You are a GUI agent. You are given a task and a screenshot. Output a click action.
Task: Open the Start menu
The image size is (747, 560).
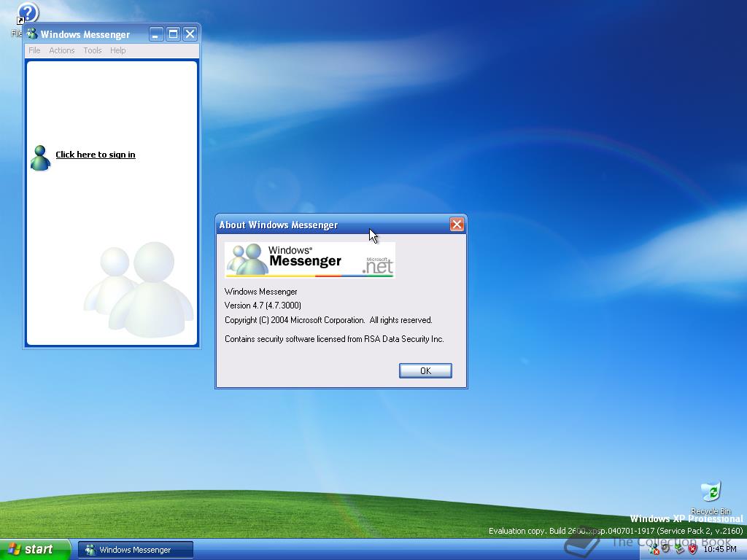(x=35, y=550)
